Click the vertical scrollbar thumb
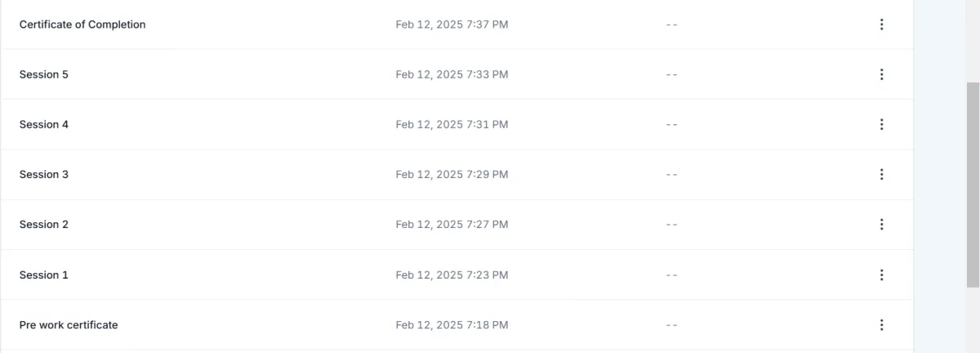Image resolution: width=980 pixels, height=353 pixels. pyautogui.click(x=973, y=185)
